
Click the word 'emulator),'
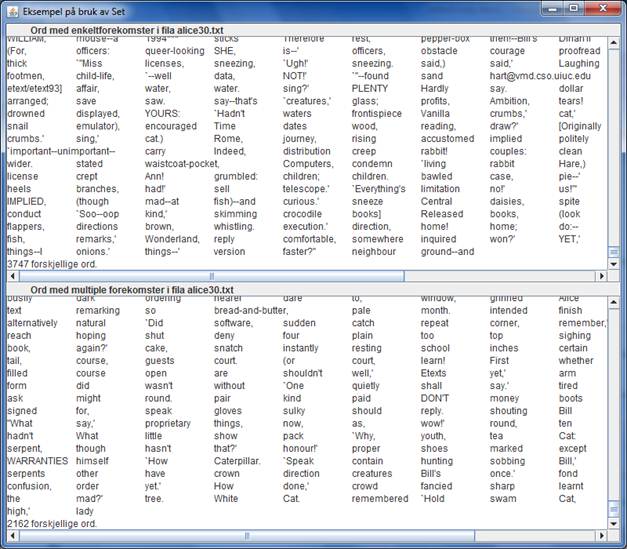pos(98,126)
